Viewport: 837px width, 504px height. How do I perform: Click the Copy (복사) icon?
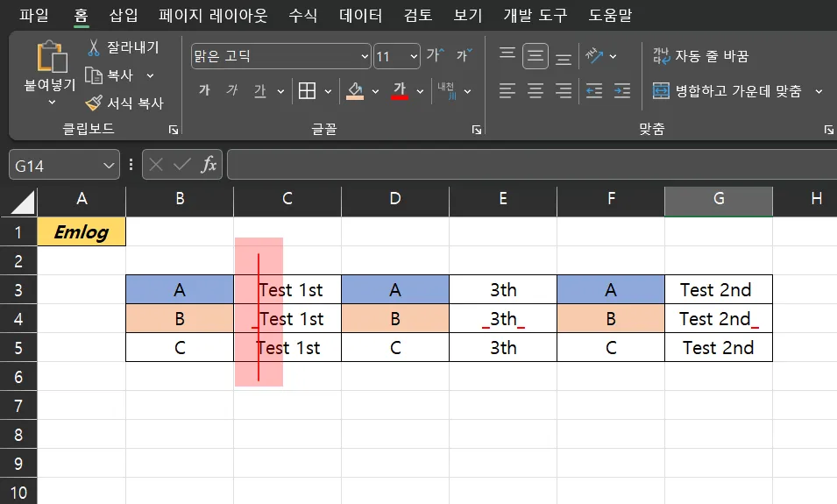(x=94, y=75)
